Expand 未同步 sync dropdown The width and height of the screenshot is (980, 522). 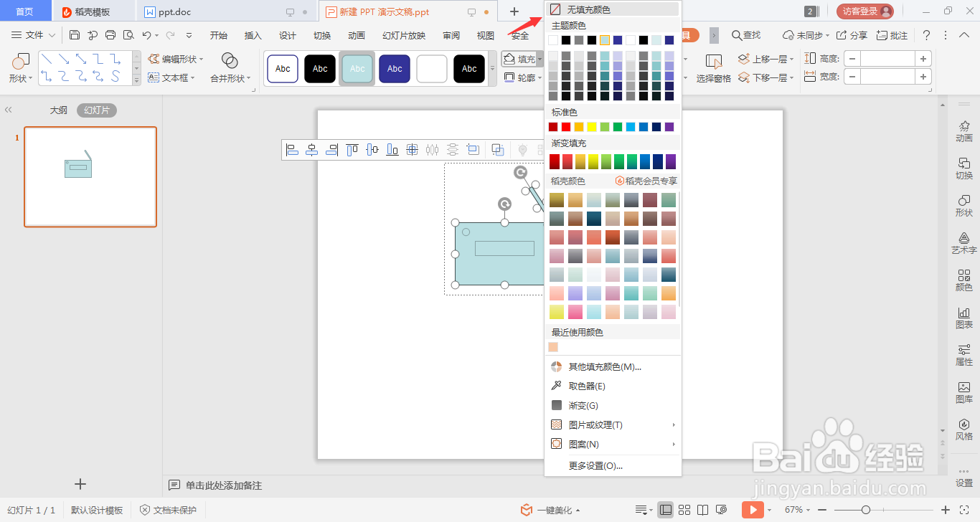coord(828,35)
